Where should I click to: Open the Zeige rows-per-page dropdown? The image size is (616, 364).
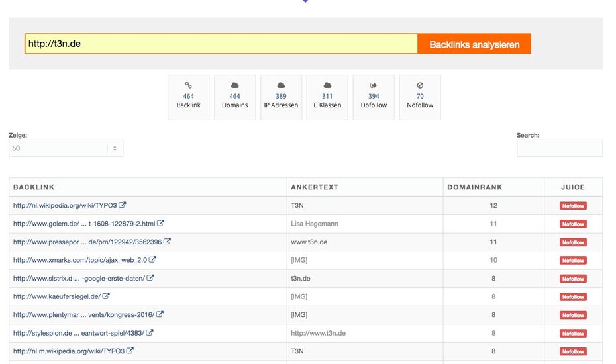pyautogui.click(x=66, y=148)
